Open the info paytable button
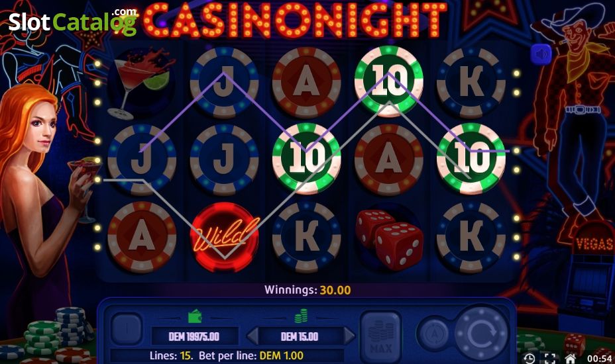Viewport: 615px width, 364px height. click(127, 330)
